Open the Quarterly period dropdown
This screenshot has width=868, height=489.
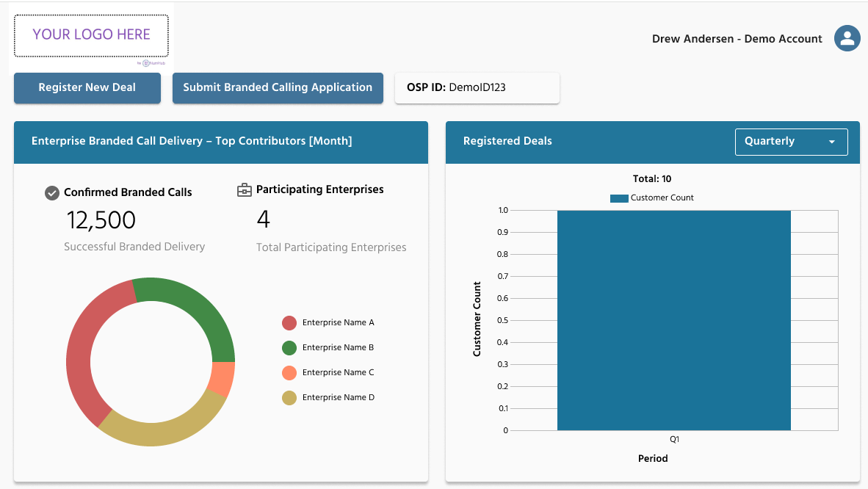791,142
